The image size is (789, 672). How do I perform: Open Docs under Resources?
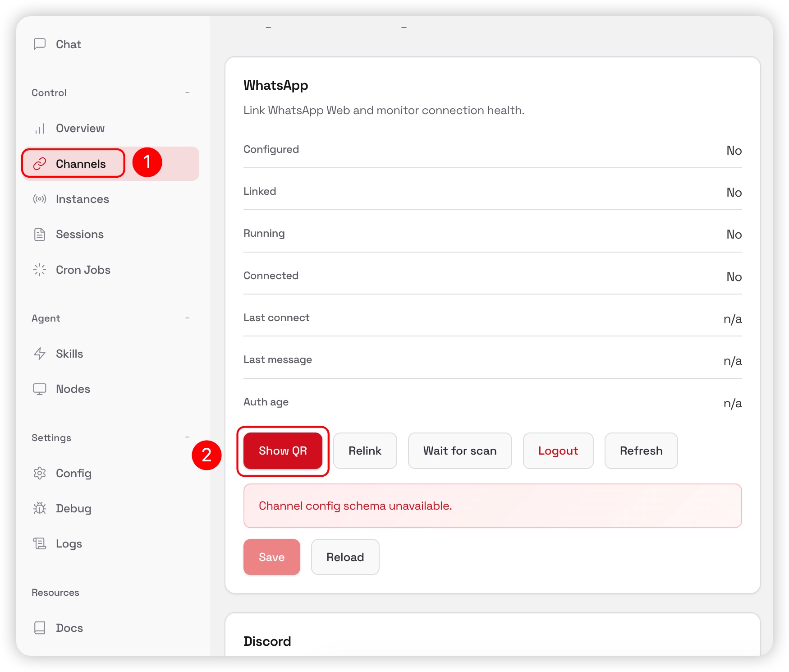[110, 628]
